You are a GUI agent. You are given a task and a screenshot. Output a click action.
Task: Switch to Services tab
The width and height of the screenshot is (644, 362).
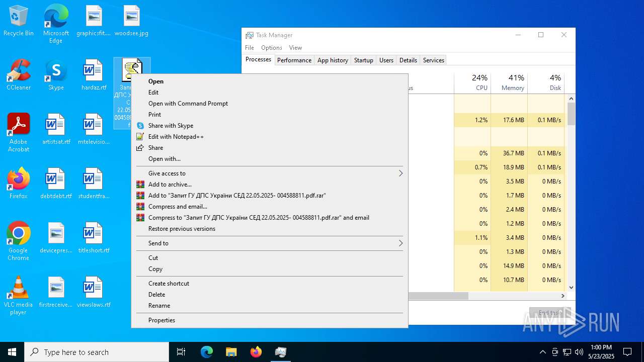point(434,60)
